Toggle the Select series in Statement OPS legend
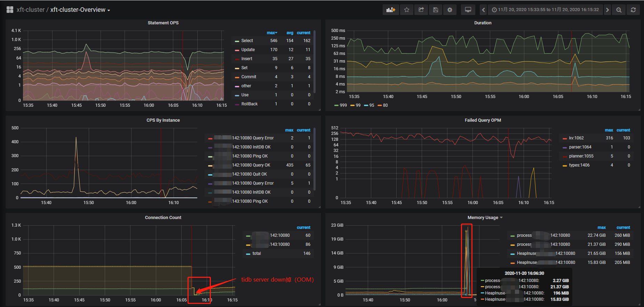This screenshot has width=644, height=307. click(247, 41)
